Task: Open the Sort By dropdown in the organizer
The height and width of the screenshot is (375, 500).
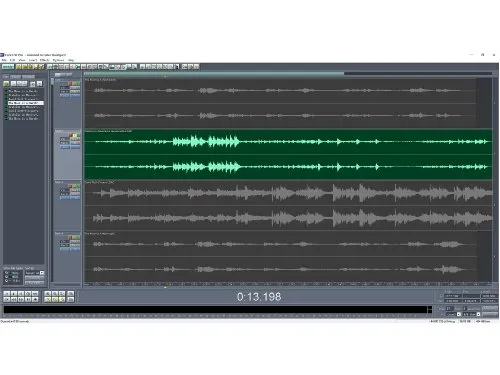Action: [35, 273]
